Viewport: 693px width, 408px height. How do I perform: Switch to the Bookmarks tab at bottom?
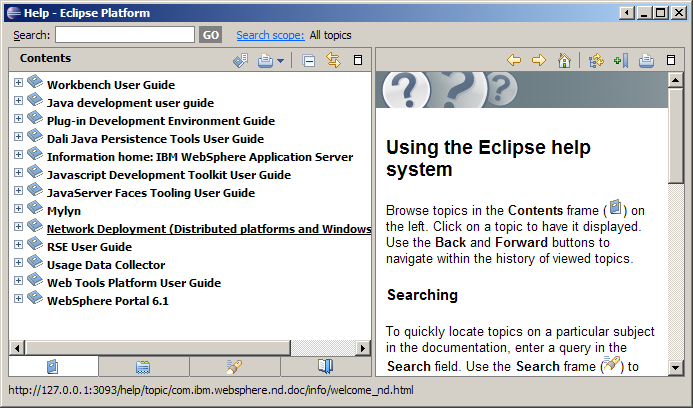pos(326,366)
